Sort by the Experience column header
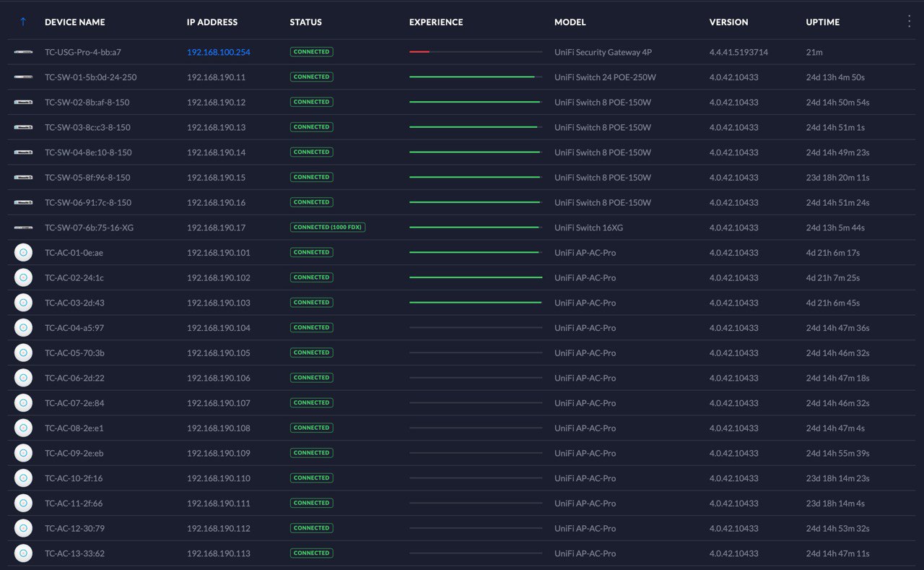Viewport: 924px width, 570px height. (x=436, y=22)
